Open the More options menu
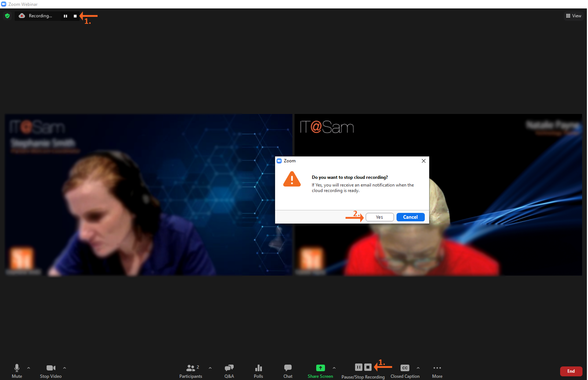The width and height of the screenshot is (588, 380). point(437,370)
